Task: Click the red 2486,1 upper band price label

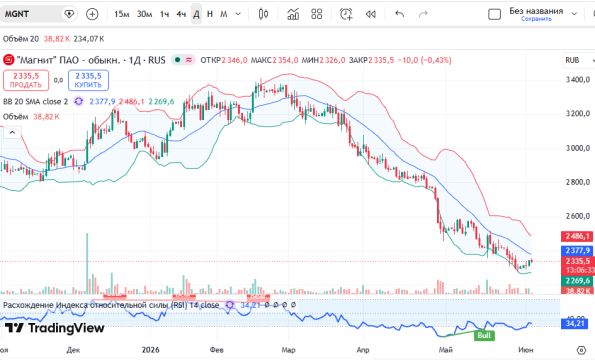Action: [578, 236]
